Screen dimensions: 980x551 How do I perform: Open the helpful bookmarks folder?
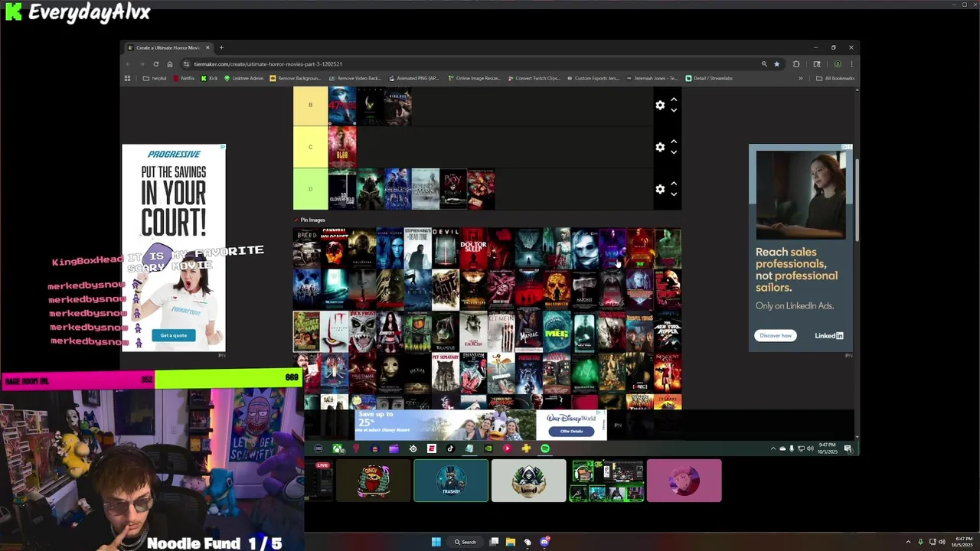pyautogui.click(x=155, y=78)
